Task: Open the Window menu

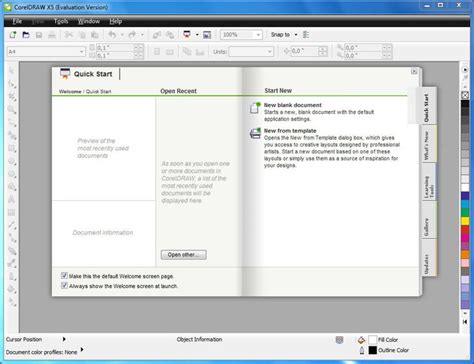Action: [x=89, y=21]
